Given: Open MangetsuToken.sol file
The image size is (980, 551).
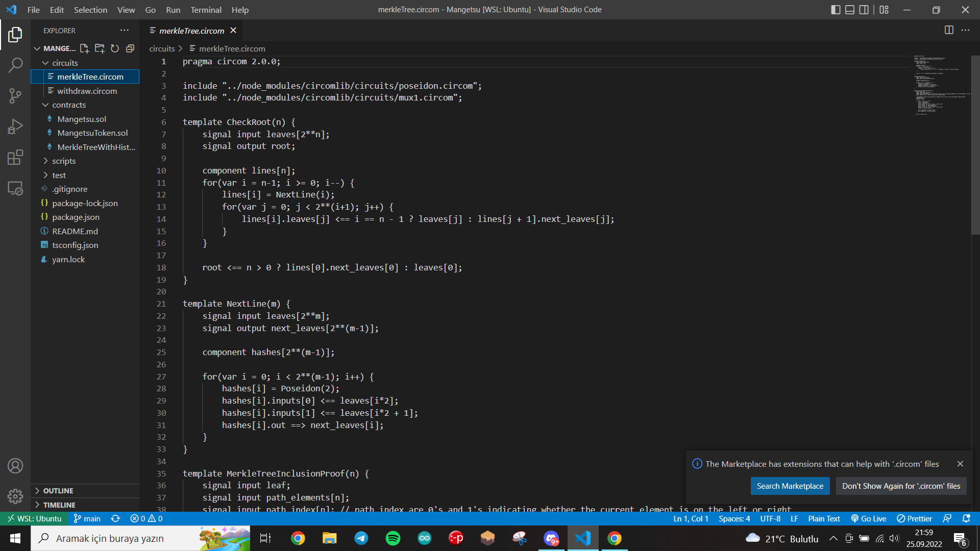Looking at the screenshot, I should (x=85, y=133).
